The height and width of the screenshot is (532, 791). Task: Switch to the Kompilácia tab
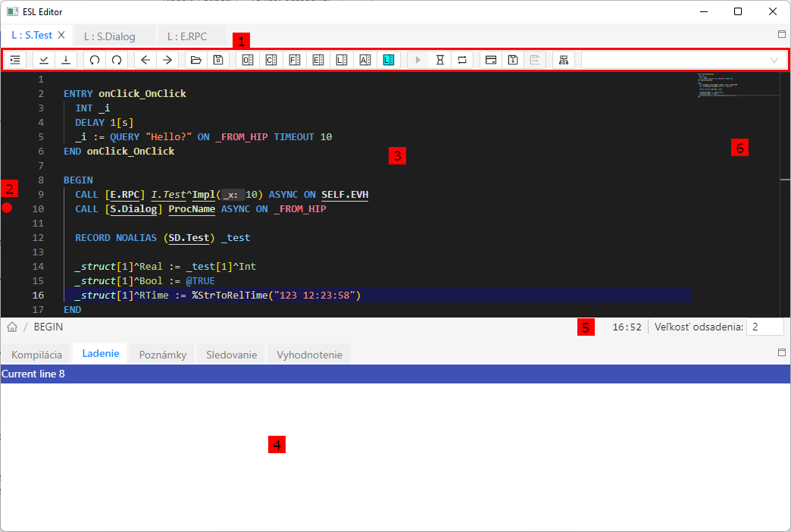(x=36, y=355)
